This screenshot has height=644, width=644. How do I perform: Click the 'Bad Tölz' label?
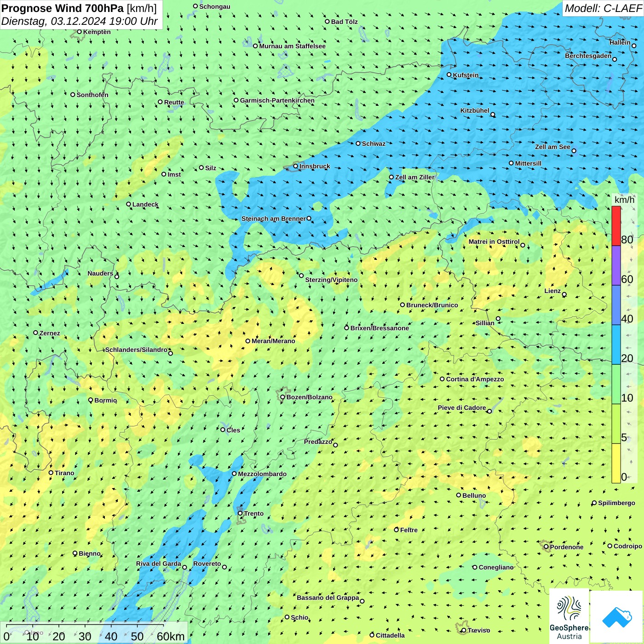tap(345, 22)
